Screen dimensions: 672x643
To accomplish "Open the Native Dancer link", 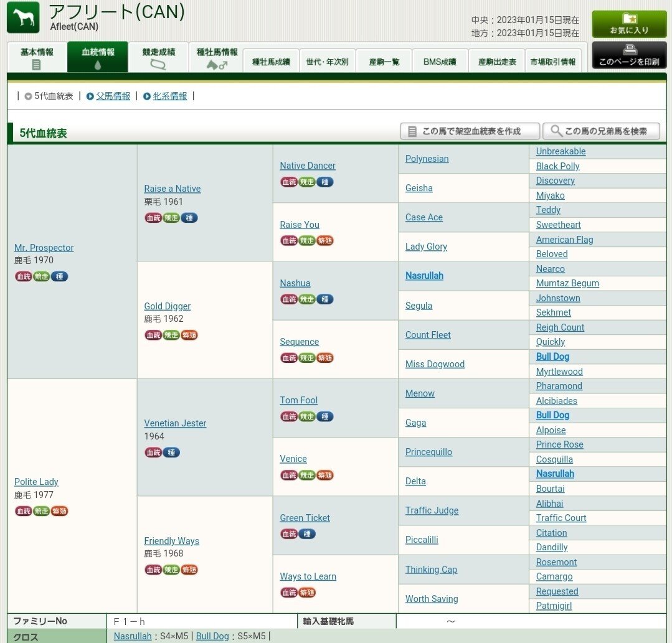I will click(308, 166).
